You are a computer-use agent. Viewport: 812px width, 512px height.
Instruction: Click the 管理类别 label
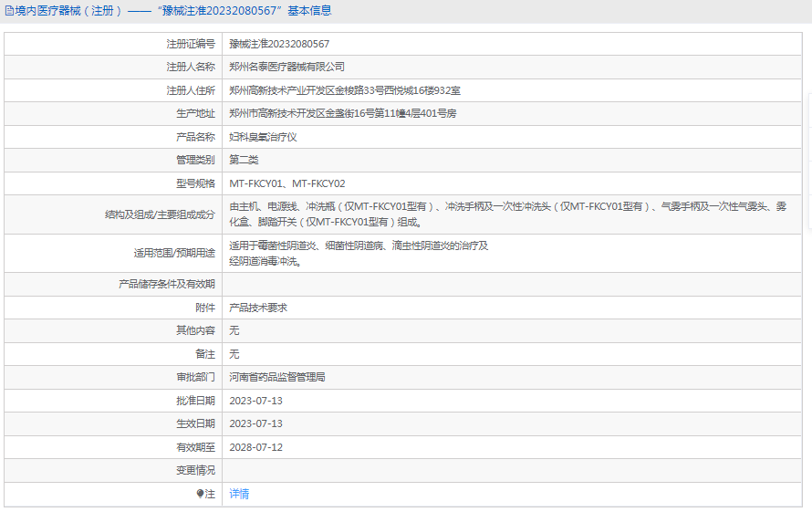tap(196, 160)
